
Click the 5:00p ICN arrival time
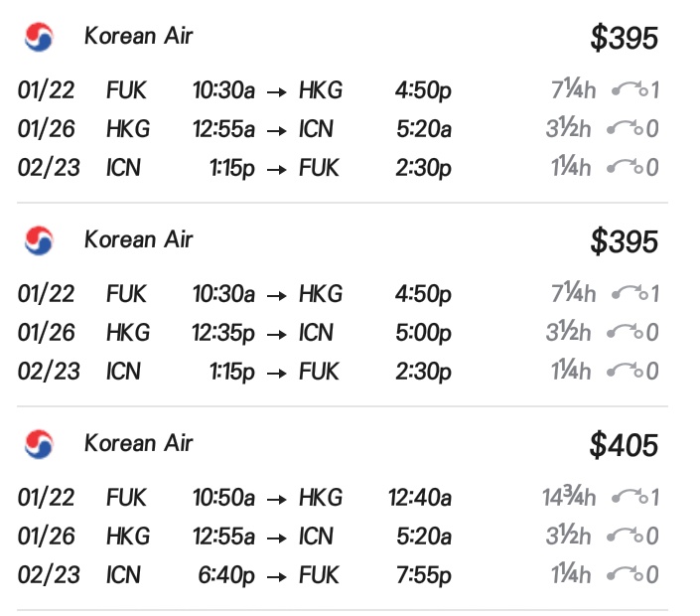point(423,333)
